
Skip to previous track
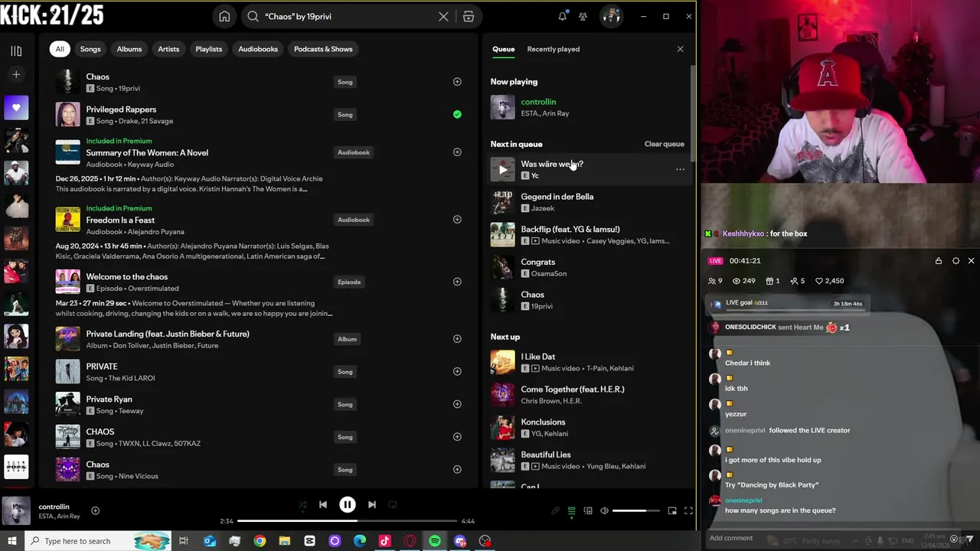(322, 505)
